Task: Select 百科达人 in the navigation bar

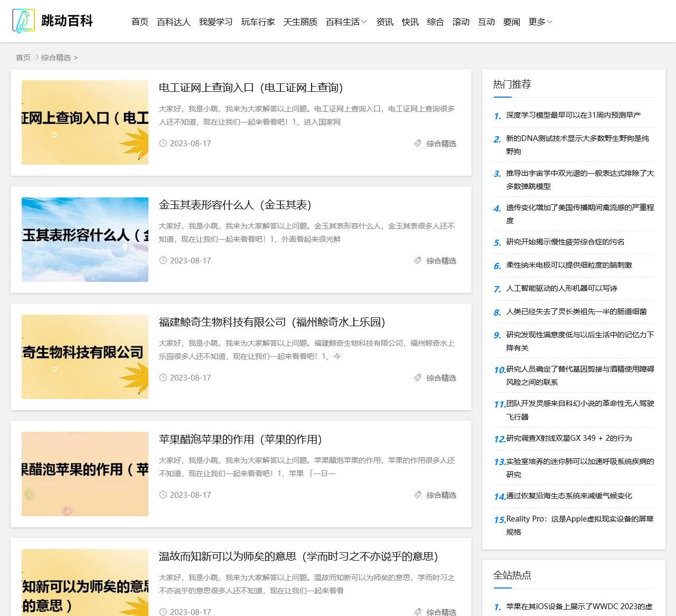Action: pyautogui.click(x=174, y=22)
